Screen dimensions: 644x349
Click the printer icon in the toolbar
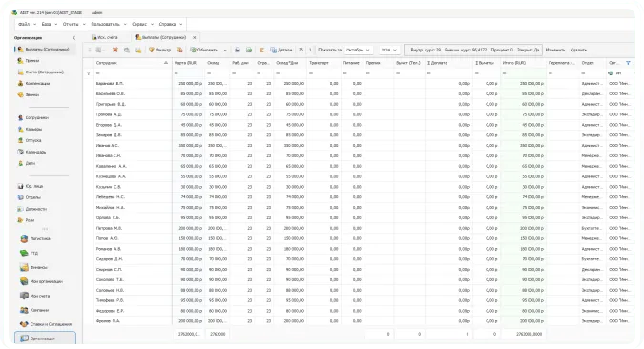[x=238, y=50]
